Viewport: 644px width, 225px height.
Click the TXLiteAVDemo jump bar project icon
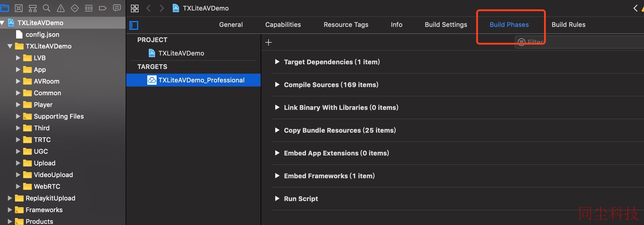(x=176, y=8)
